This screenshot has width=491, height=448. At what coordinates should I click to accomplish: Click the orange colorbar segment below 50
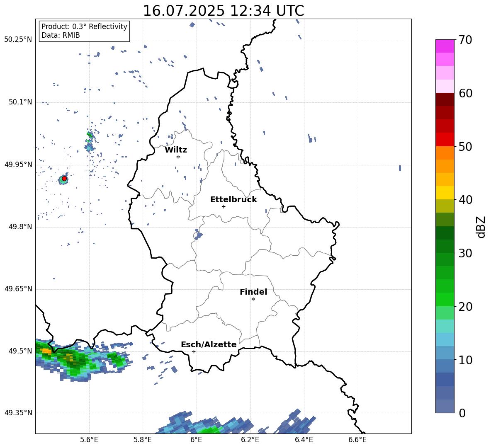(445, 153)
